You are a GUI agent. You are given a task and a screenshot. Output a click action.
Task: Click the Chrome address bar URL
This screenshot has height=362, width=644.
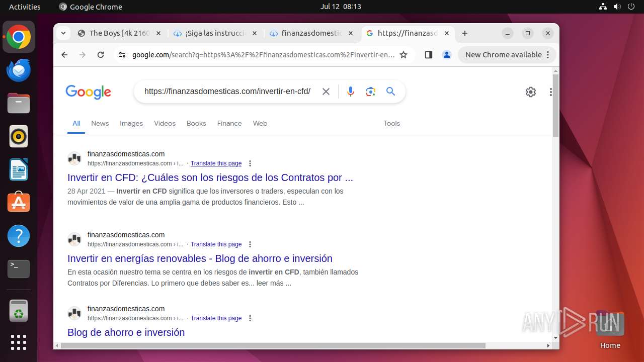[x=263, y=55]
